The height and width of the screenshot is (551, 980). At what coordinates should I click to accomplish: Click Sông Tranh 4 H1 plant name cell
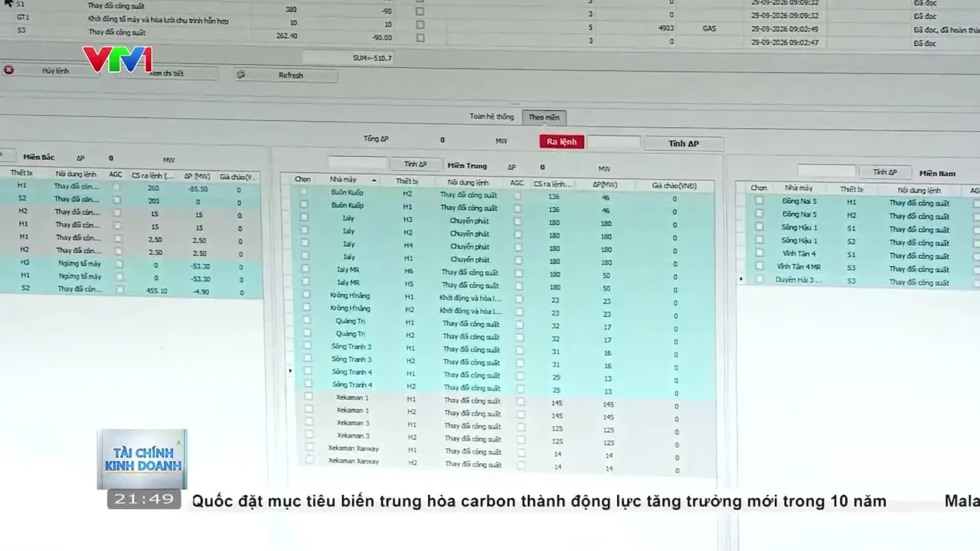[351, 372]
